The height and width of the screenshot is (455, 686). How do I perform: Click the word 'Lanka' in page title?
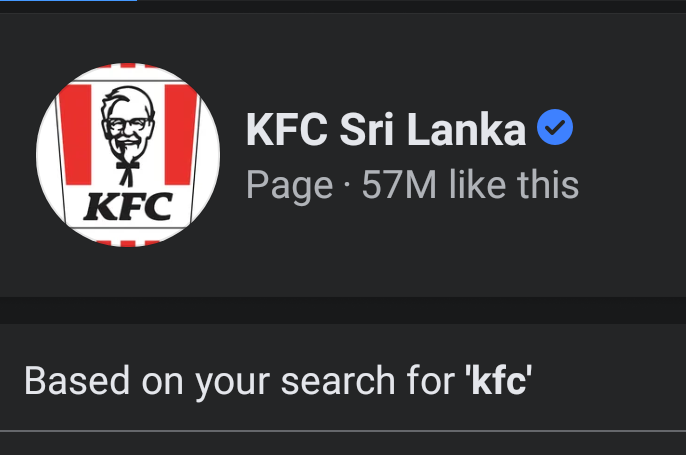pyautogui.click(x=466, y=129)
